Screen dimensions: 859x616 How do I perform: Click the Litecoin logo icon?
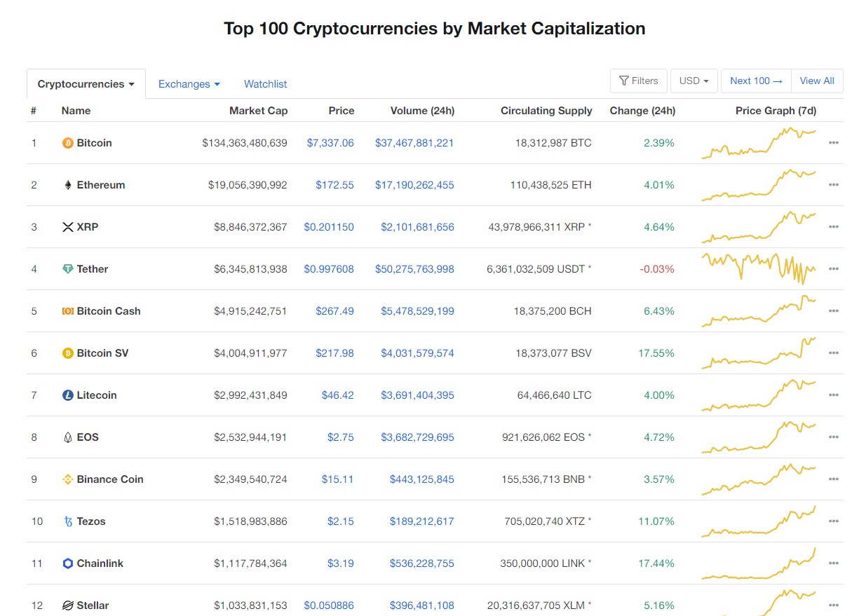(68, 395)
